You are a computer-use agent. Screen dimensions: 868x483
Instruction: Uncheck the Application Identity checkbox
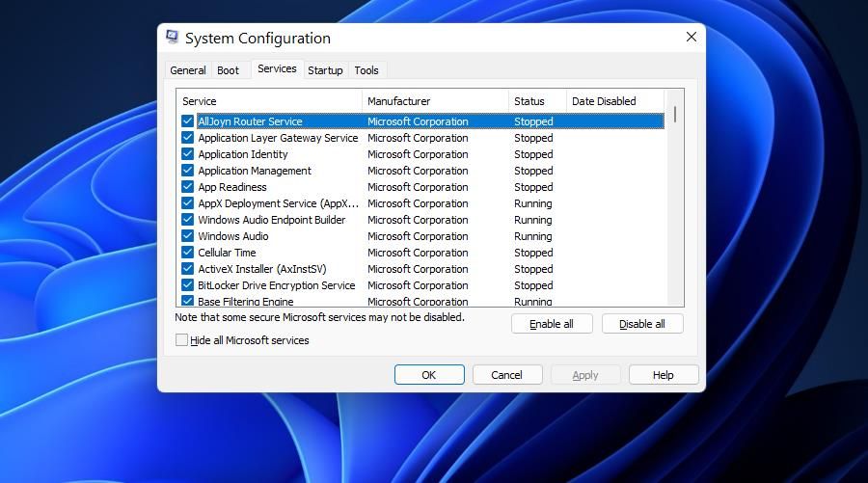(x=187, y=154)
